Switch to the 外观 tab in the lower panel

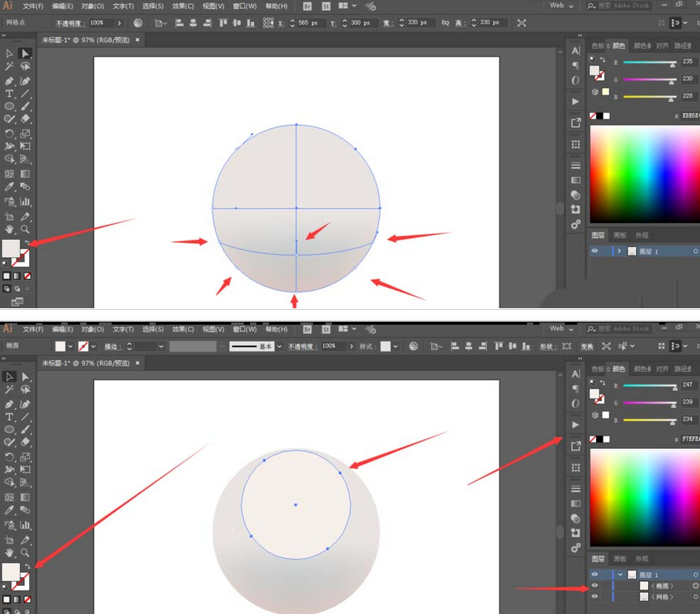643,559
